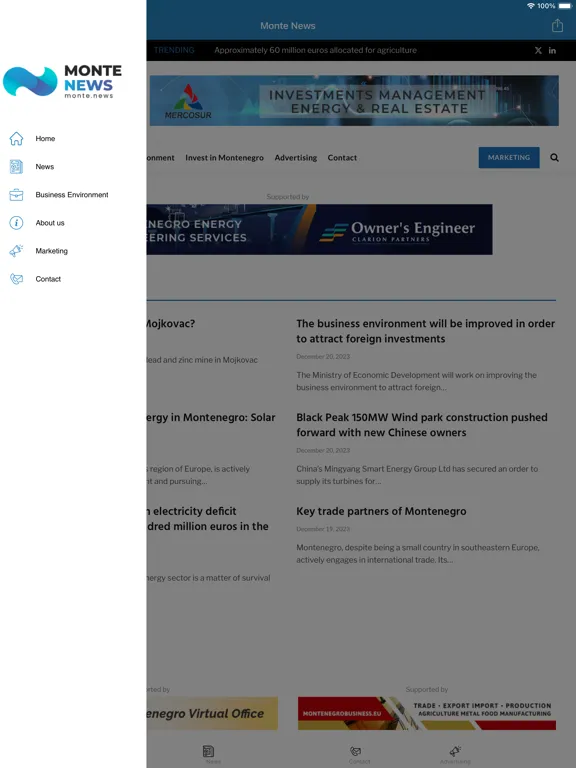Check the Wi-Fi status icon

(x=530, y=6)
